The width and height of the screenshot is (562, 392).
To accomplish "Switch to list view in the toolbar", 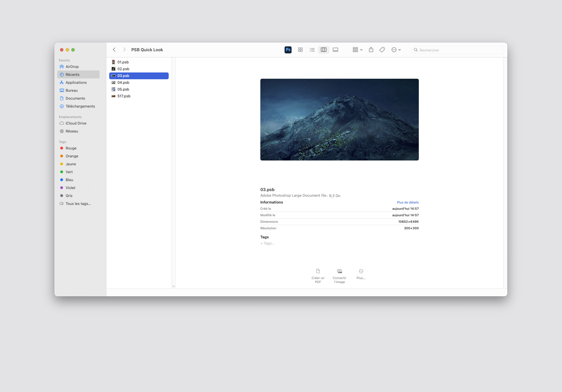I will tap(312, 50).
